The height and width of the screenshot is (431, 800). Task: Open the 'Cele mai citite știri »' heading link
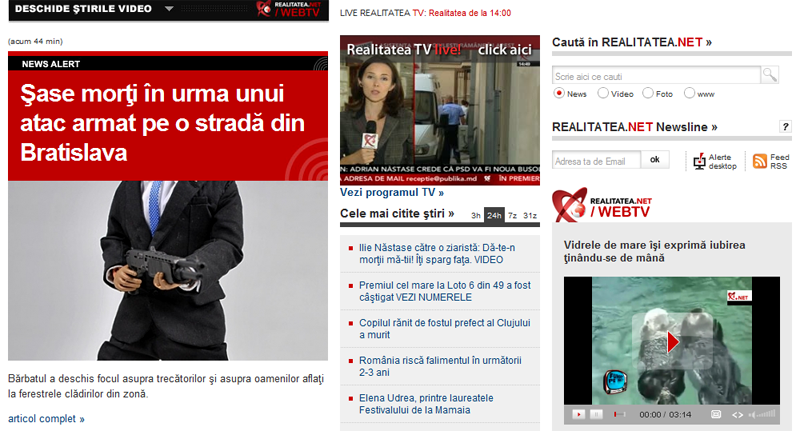pos(397,213)
